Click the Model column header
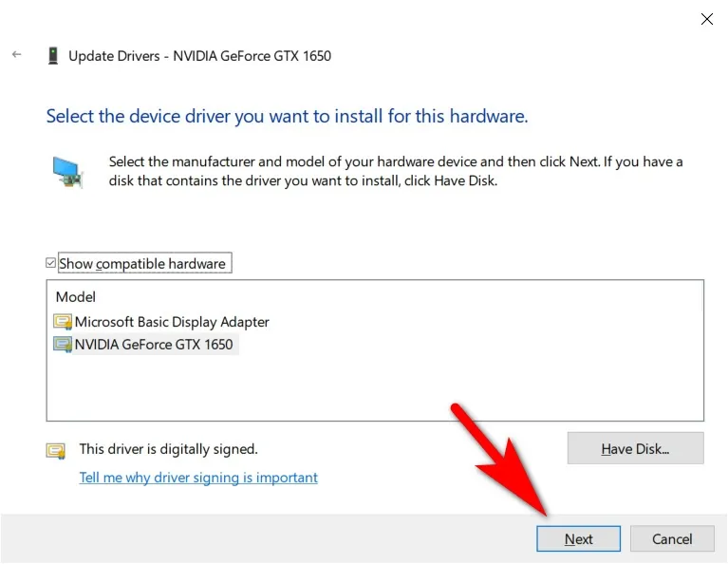728x564 pixels. coord(75,297)
